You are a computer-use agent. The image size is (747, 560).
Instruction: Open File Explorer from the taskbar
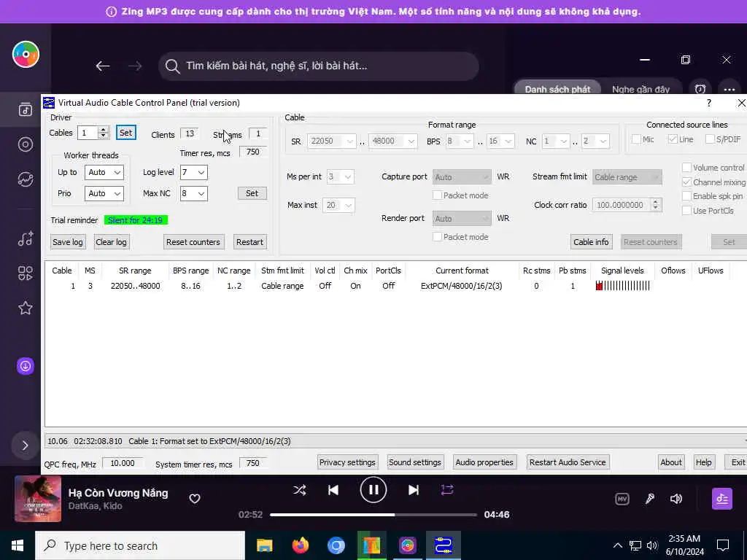point(264,545)
